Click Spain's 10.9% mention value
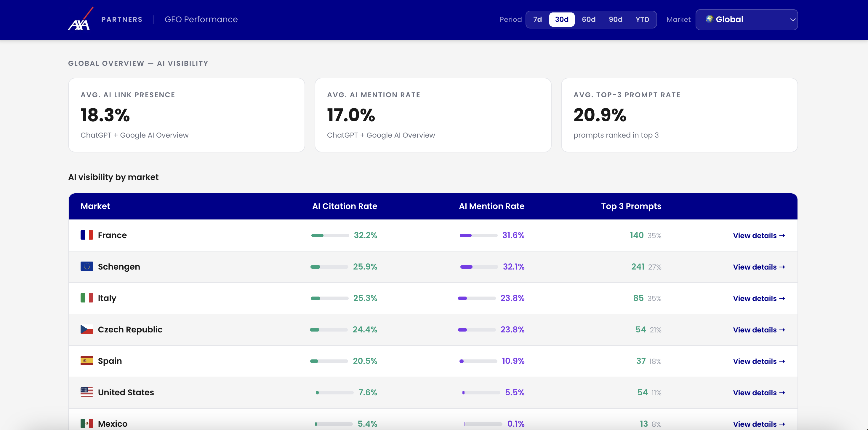The height and width of the screenshot is (430, 868). click(513, 361)
